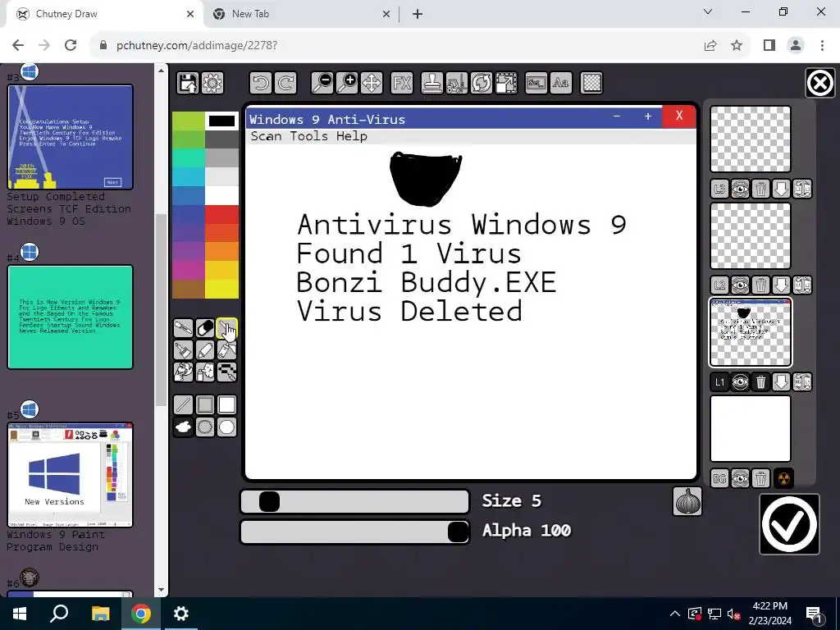Choose the filled circle shape
The width and height of the screenshot is (840, 630).
coord(226,427)
